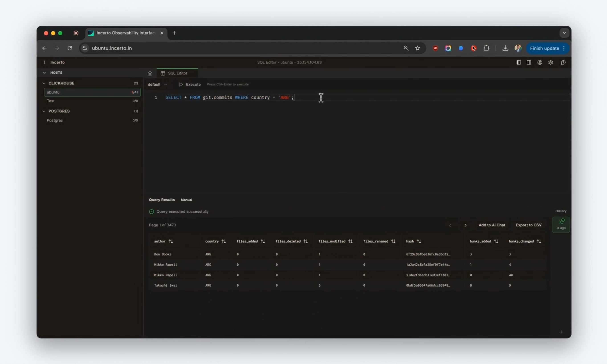Select the Postgres host

click(x=92, y=120)
